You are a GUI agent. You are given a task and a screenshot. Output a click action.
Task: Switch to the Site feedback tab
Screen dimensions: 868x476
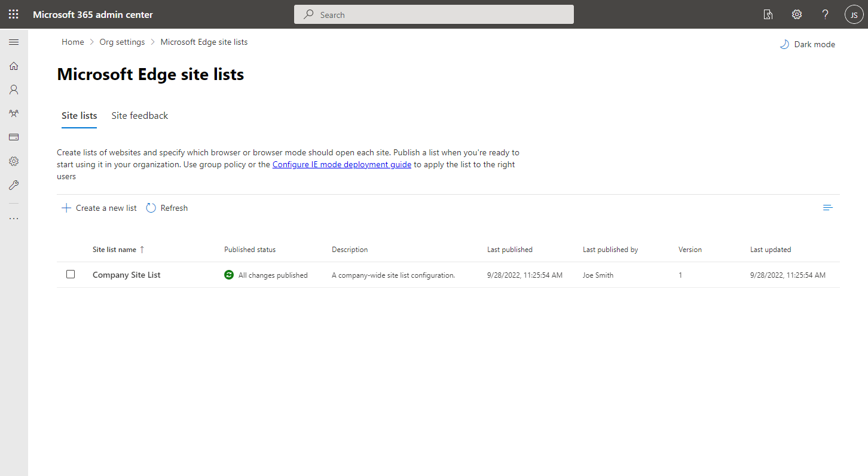click(139, 115)
